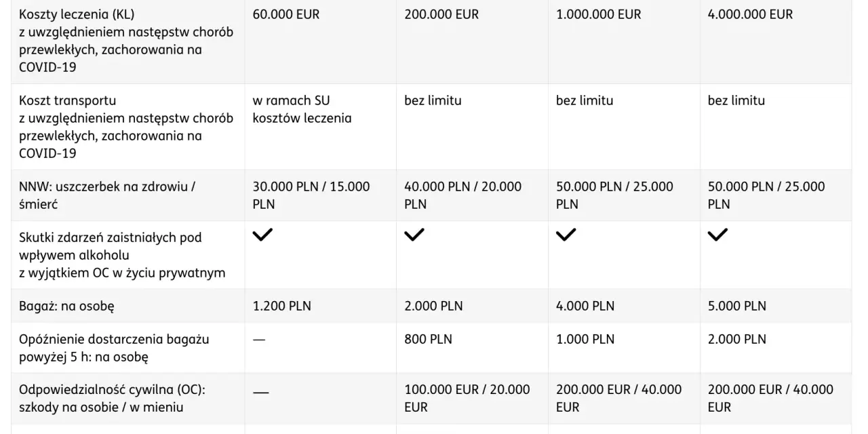Screen dimensions: 868x434
Task: Select the 30.000 PLN / 15.000 PLN value
Action: 311,195
